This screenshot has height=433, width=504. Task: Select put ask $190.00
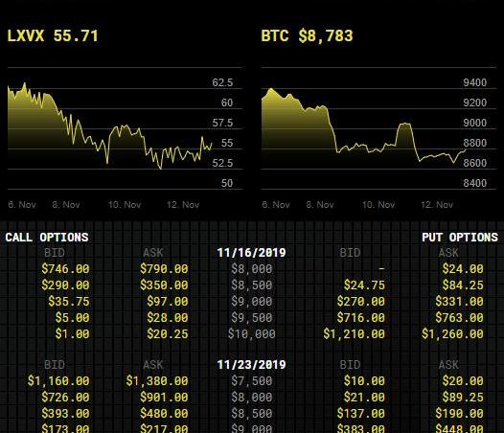pos(459,414)
